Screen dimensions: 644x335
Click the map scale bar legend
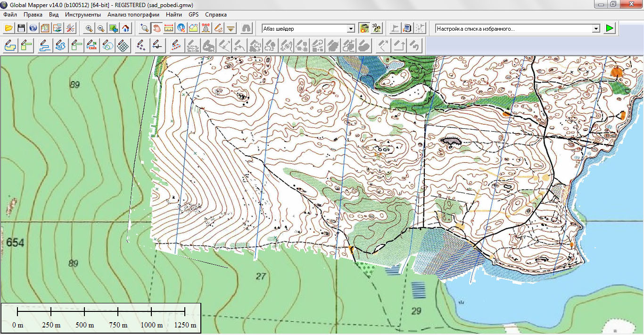pyautogui.click(x=101, y=318)
